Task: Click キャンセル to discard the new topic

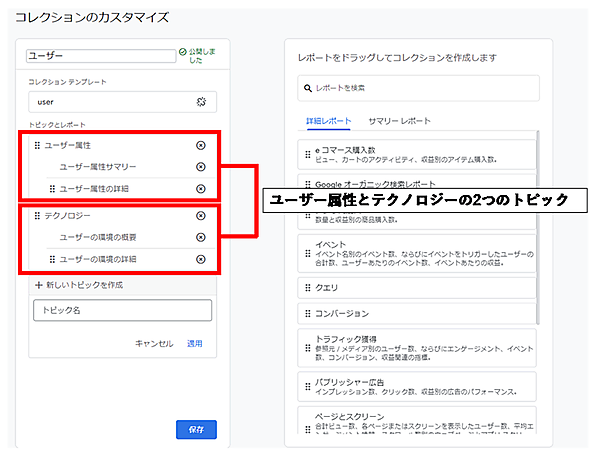Action: point(154,343)
